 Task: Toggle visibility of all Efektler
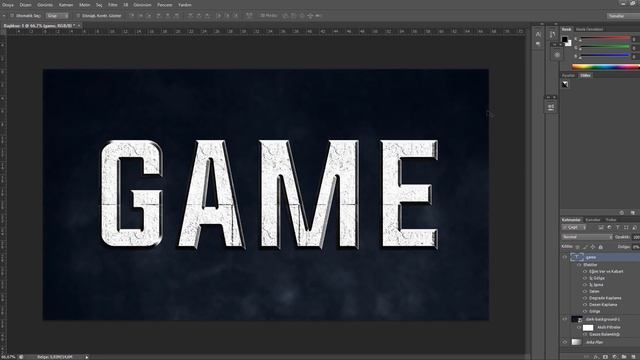(580, 265)
